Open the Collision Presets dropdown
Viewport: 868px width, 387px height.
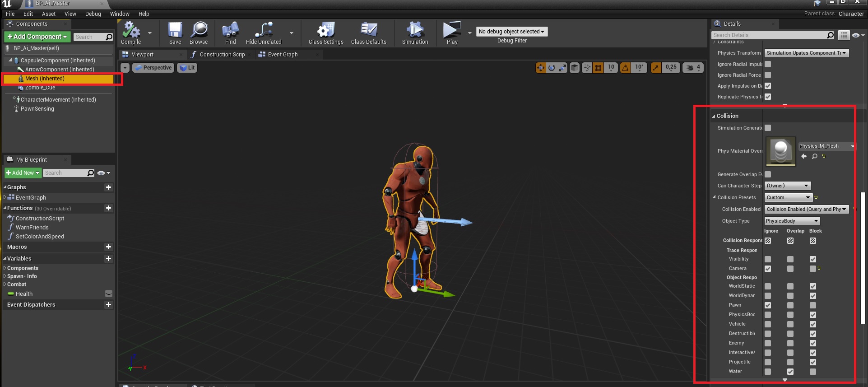click(x=788, y=197)
